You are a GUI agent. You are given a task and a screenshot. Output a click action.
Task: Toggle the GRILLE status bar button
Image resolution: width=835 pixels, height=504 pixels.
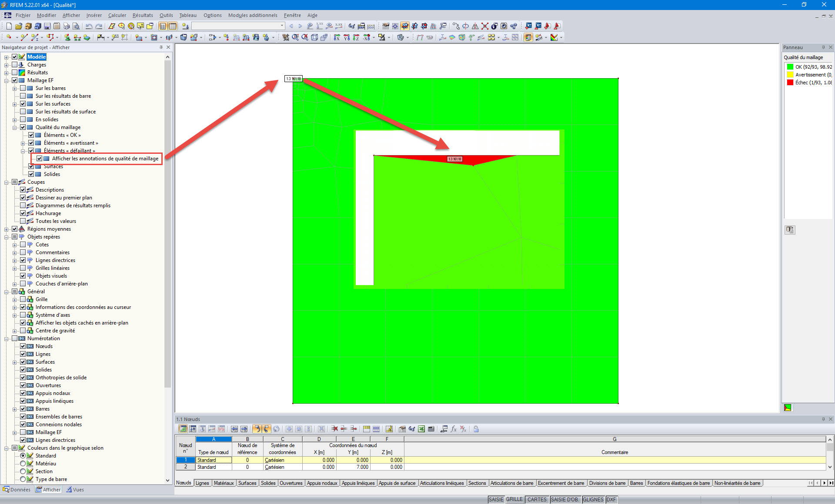[514, 500]
